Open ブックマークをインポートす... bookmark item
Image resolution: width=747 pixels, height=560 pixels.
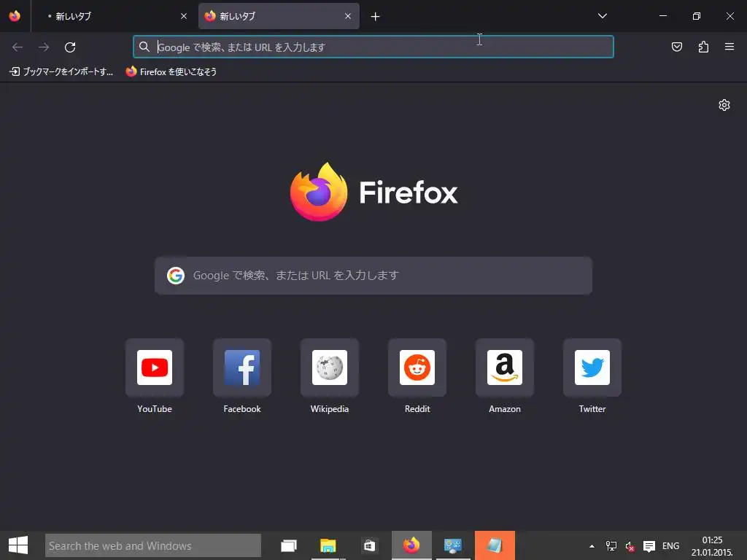pos(61,71)
